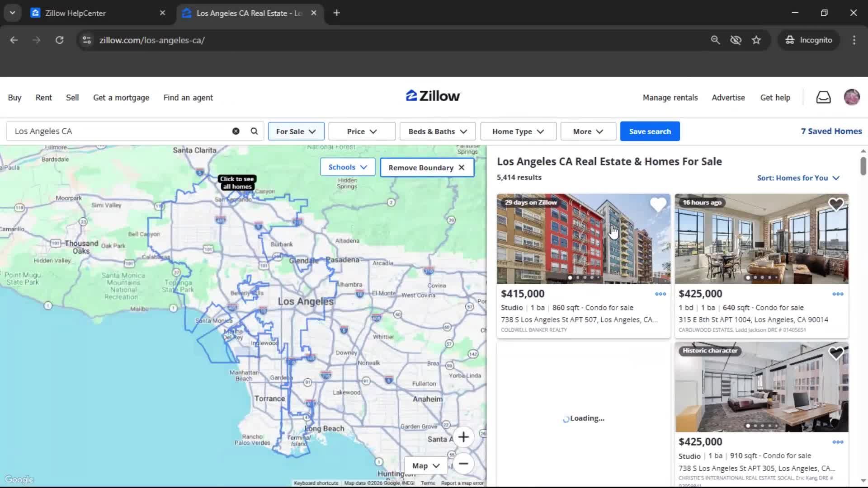Clear the Los Angeles CA search field
Viewport: 868px width, 488px height.
point(236,131)
